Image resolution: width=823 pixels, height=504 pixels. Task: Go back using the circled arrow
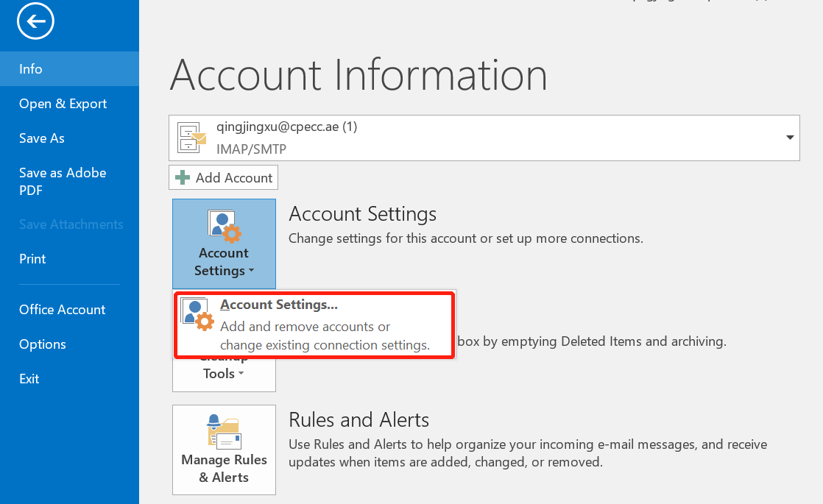click(35, 21)
